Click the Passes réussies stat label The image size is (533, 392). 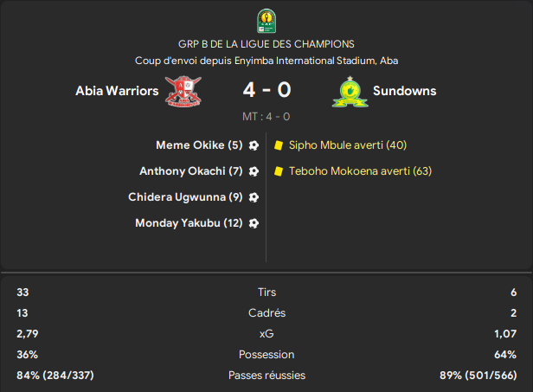[x=266, y=376]
